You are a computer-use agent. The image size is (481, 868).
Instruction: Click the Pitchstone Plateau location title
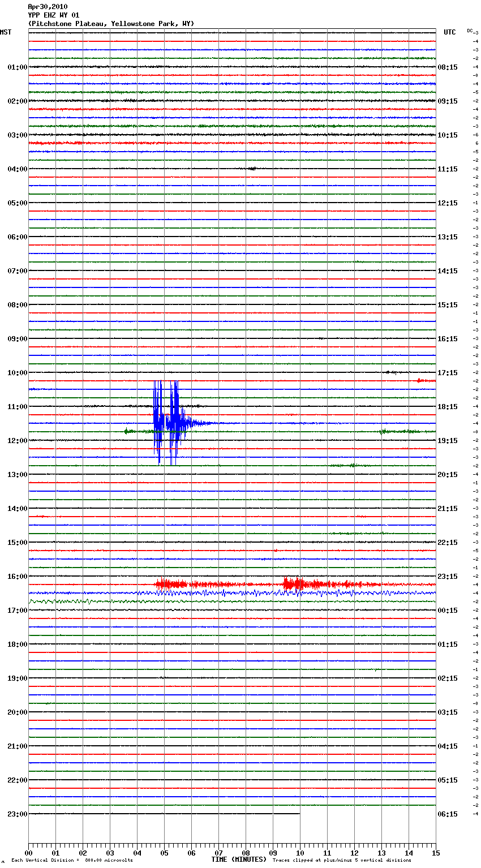[x=111, y=24]
